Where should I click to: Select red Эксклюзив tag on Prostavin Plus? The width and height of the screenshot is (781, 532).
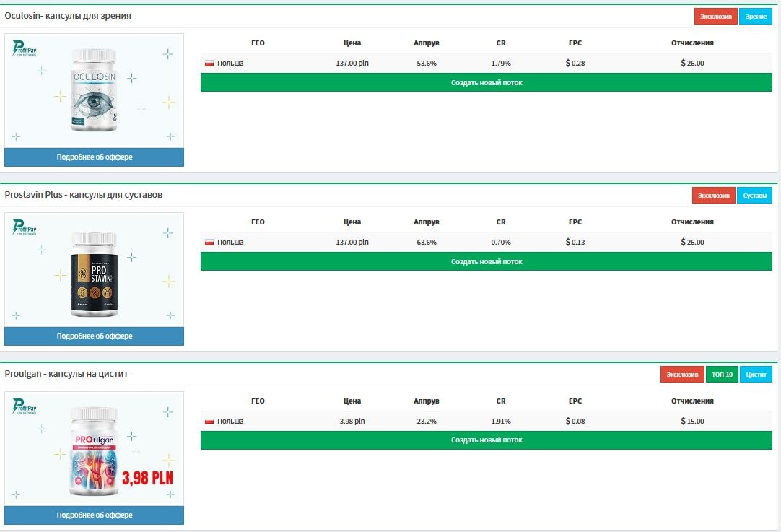pyautogui.click(x=713, y=196)
